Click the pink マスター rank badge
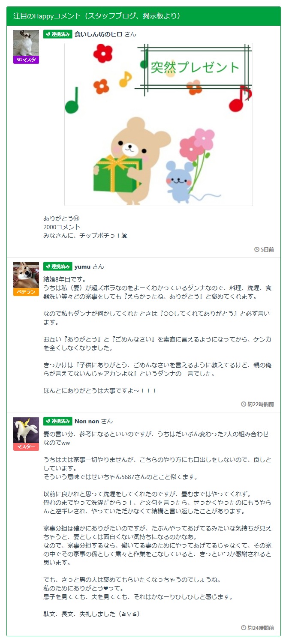This screenshot has width=289, height=644. (x=26, y=447)
